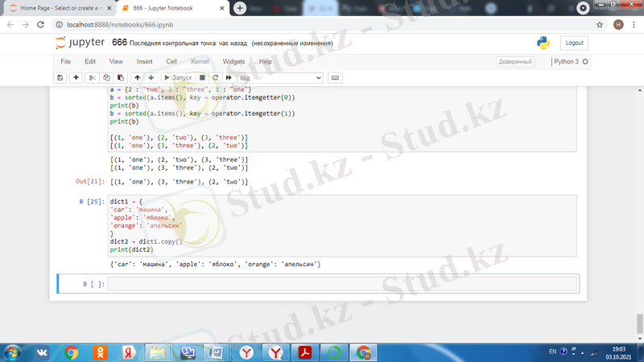Click inside the dict1 code cell
The width and height of the screenshot is (644, 362).
click(342, 226)
